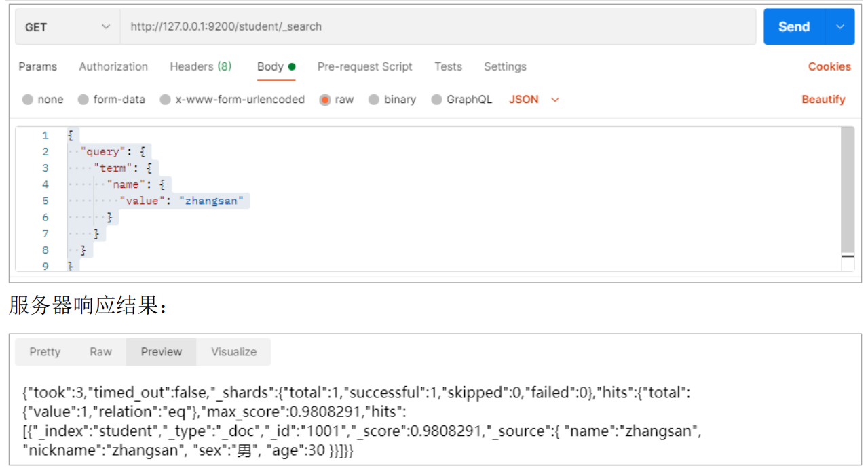
Task: Beautify the JSON request body
Action: coord(823,100)
